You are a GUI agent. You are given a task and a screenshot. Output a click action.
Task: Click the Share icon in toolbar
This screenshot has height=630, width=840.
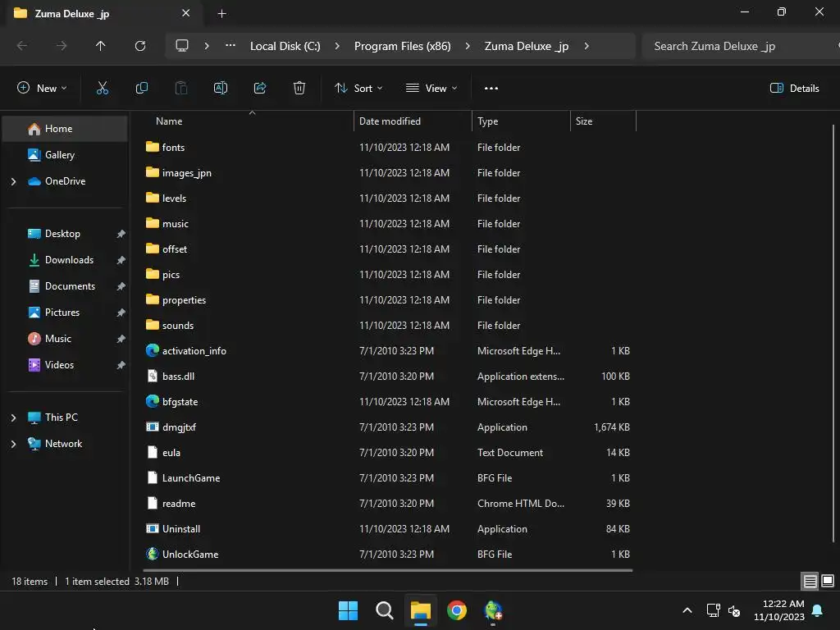(260, 89)
